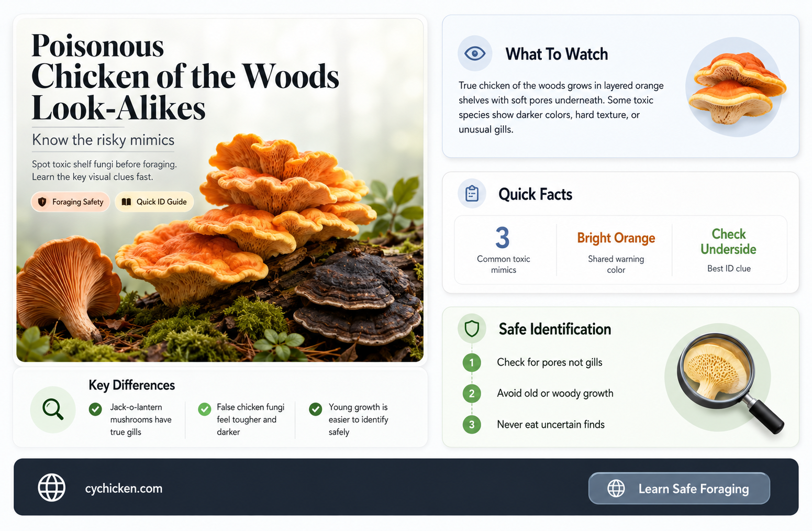
Task: Click the main mushroom hero photo
Action: (220, 190)
